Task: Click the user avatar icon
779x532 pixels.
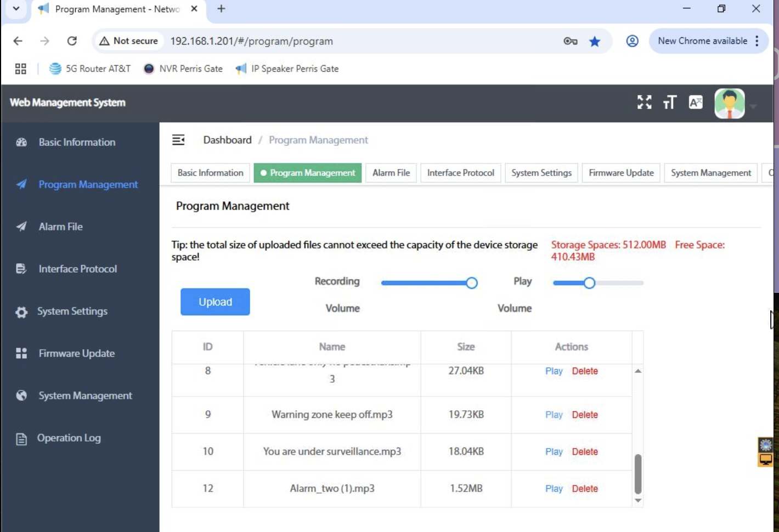Action: click(x=730, y=103)
